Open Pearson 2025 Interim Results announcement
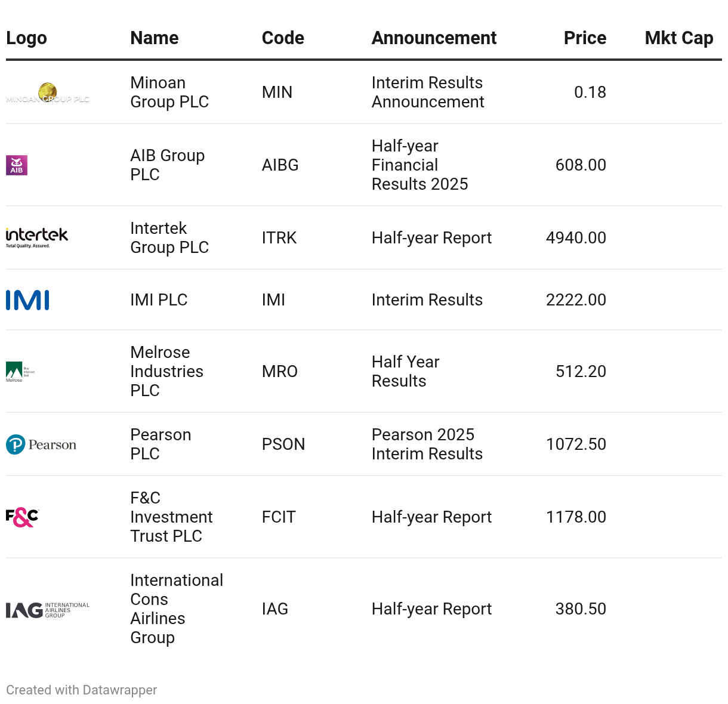 (x=427, y=444)
